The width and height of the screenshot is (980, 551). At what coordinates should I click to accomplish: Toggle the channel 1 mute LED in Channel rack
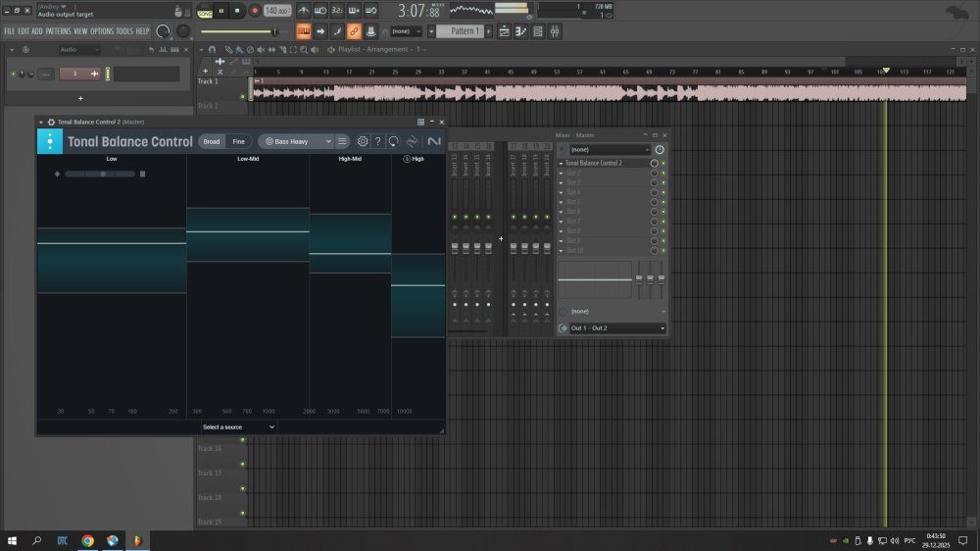pyautogui.click(x=13, y=75)
